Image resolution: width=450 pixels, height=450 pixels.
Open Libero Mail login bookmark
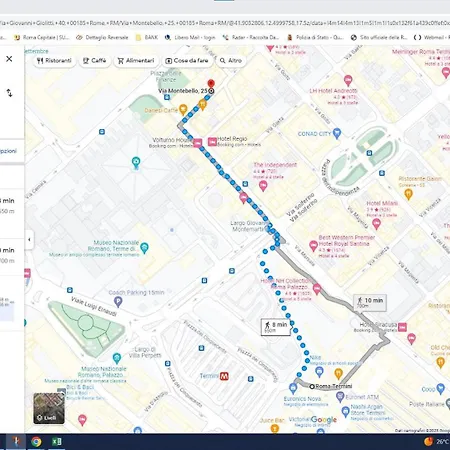[x=190, y=37]
